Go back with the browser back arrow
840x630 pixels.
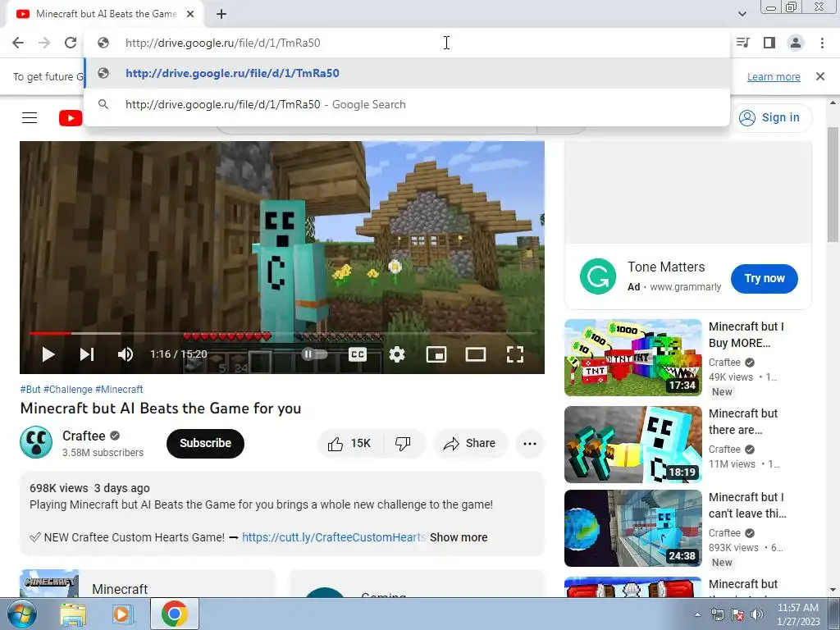click(x=18, y=43)
